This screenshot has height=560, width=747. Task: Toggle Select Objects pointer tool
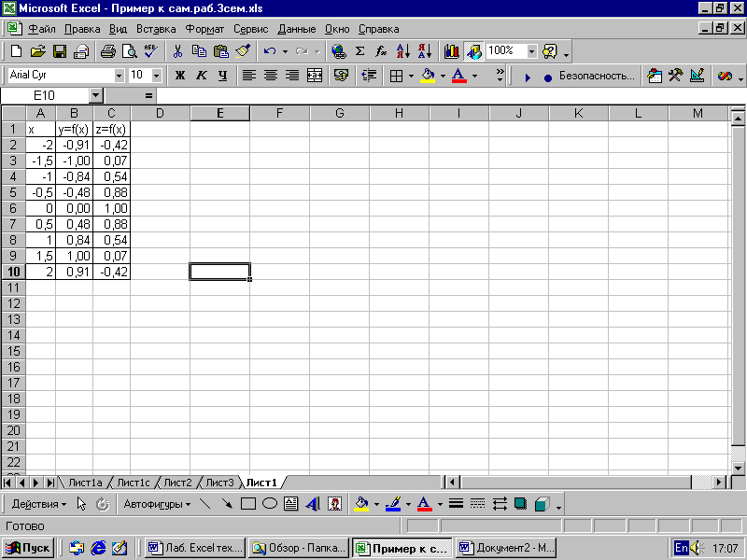(81, 504)
